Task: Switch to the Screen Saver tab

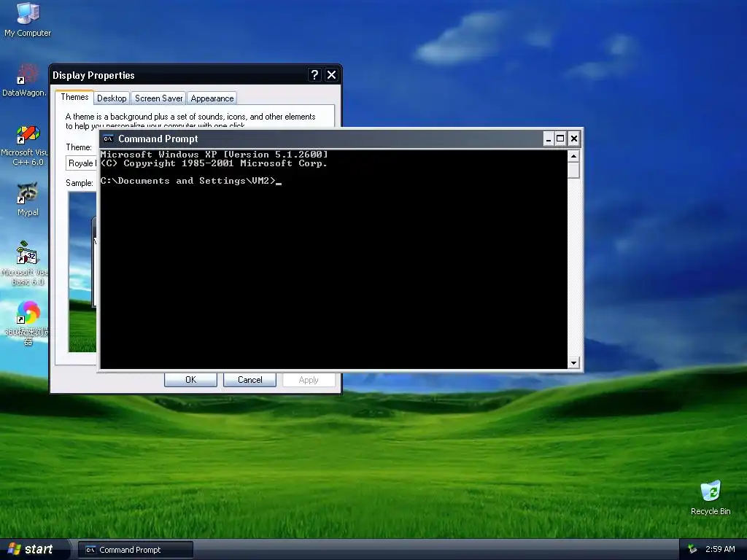Action: click(158, 98)
